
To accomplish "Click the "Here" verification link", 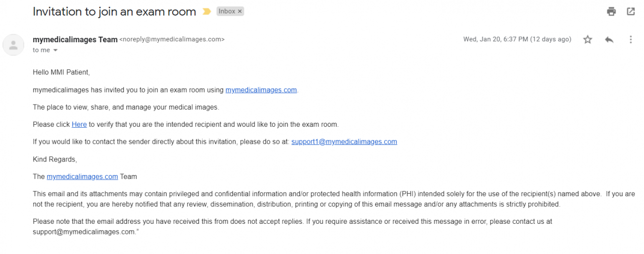I will coord(79,124).
